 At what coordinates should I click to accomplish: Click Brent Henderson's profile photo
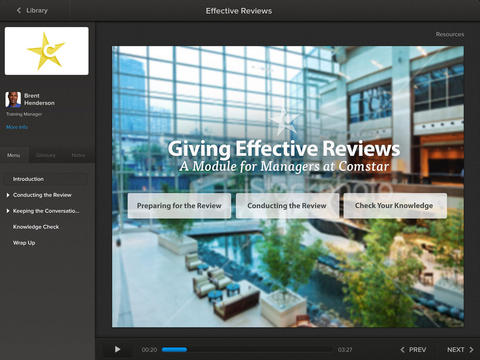click(x=13, y=99)
